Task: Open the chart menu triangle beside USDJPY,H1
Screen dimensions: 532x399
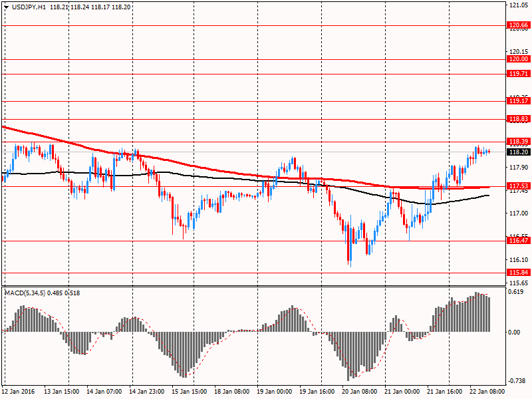Action: coord(6,7)
